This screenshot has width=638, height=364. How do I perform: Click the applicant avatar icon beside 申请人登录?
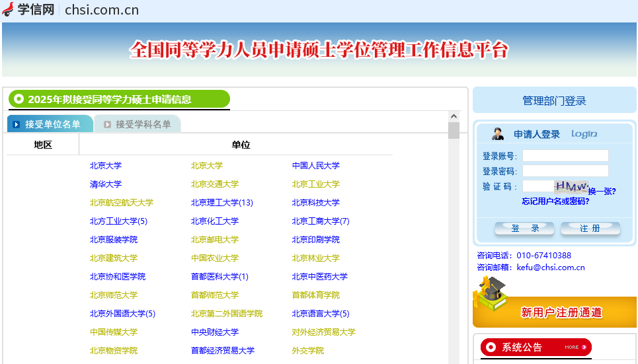coord(498,133)
